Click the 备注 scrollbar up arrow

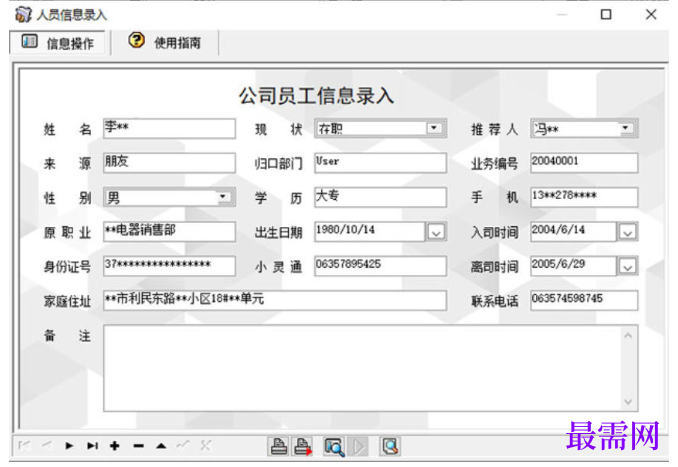click(x=628, y=335)
